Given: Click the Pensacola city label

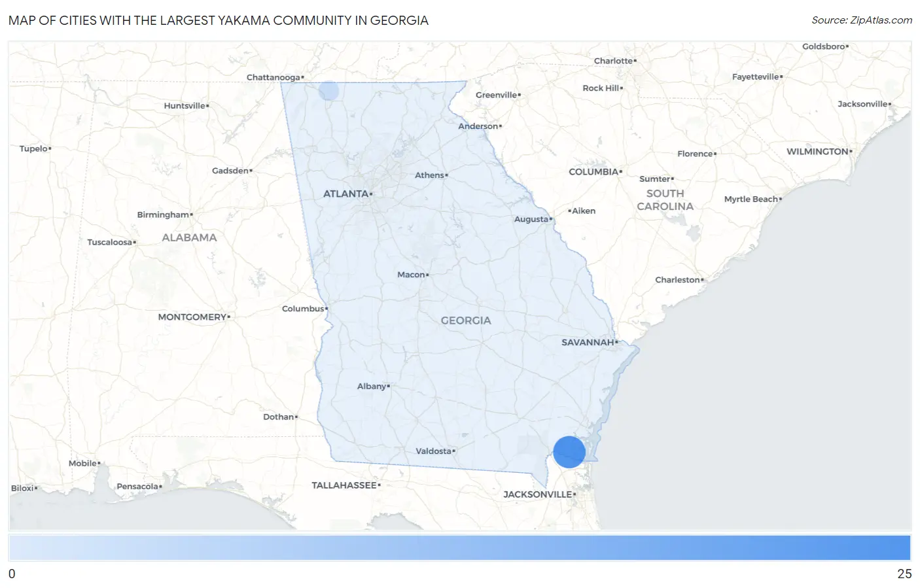Looking at the screenshot, I should click(x=137, y=487).
